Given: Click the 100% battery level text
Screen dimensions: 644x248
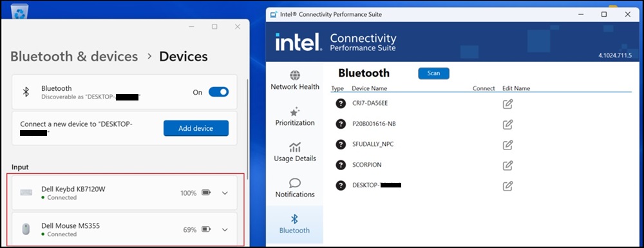Looking at the screenshot, I should pyautogui.click(x=189, y=193).
